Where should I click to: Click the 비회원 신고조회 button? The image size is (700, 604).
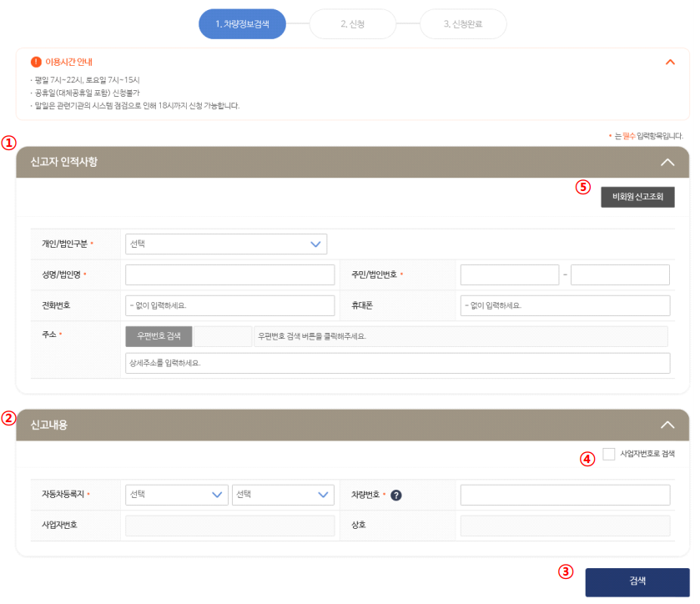coord(637,197)
